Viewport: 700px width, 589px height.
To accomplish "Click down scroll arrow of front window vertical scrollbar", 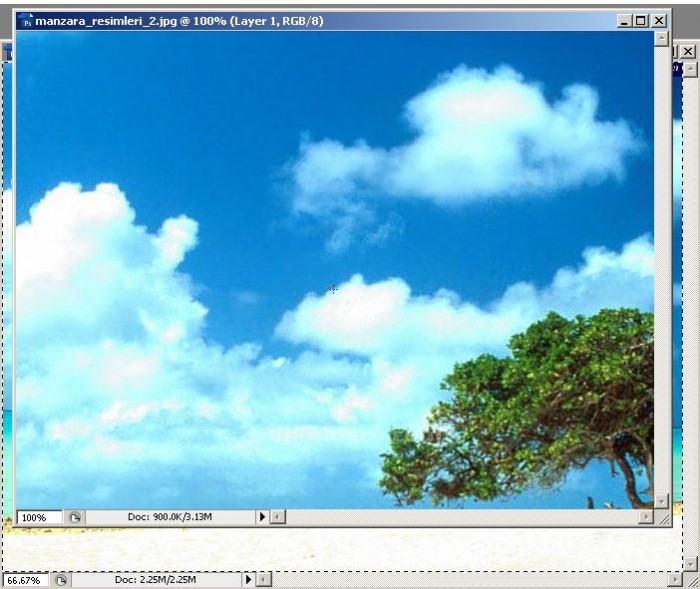I will (661, 501).
